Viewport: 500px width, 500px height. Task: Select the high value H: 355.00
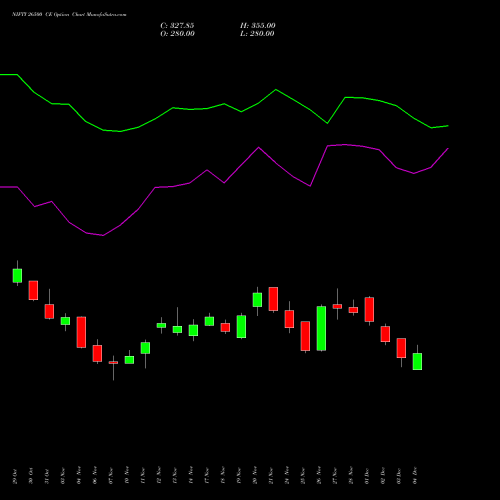click(x=258, y=26)
